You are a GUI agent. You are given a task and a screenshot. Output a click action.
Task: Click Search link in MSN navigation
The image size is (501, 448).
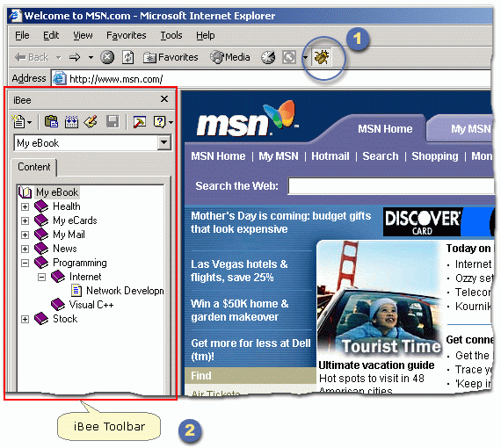[381, 156]
